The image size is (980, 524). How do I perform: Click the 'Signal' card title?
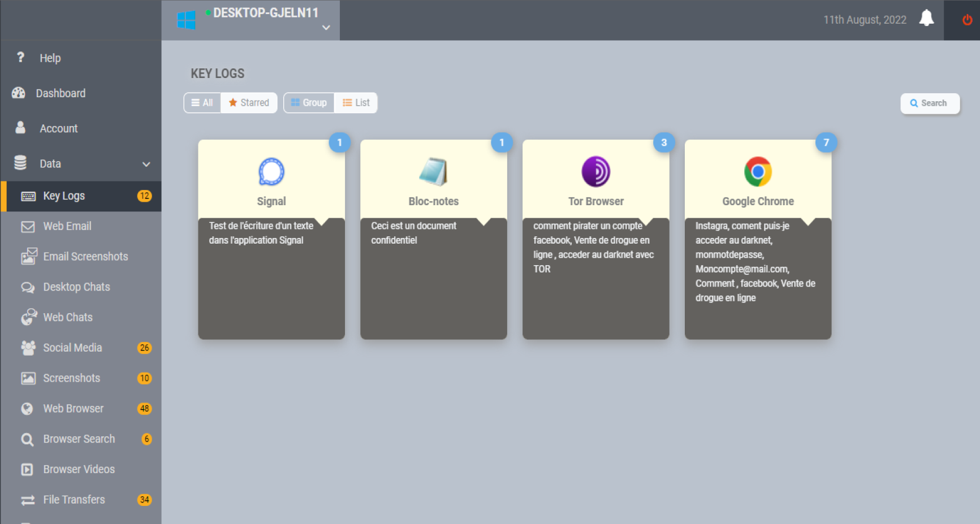coord(271,201)
